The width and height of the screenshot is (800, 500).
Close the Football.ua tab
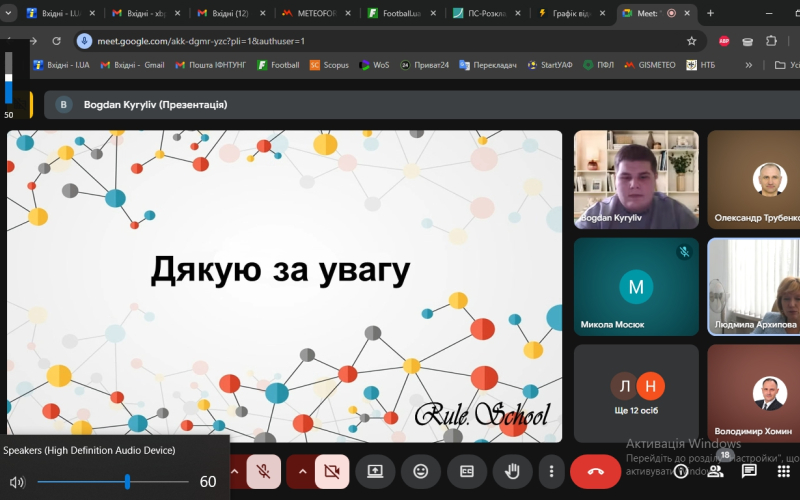pyautogui.click(x=433, y=13)
